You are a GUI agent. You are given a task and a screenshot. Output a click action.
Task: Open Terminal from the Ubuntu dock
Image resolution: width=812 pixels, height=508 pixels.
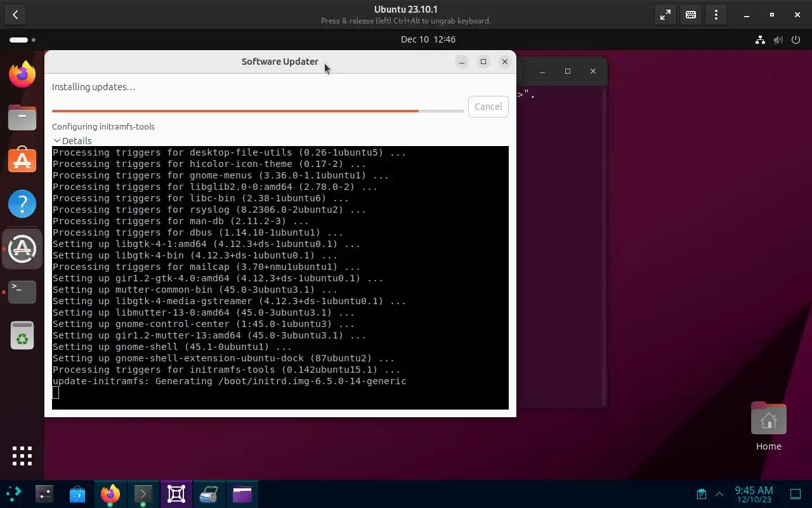coord(22,291)
